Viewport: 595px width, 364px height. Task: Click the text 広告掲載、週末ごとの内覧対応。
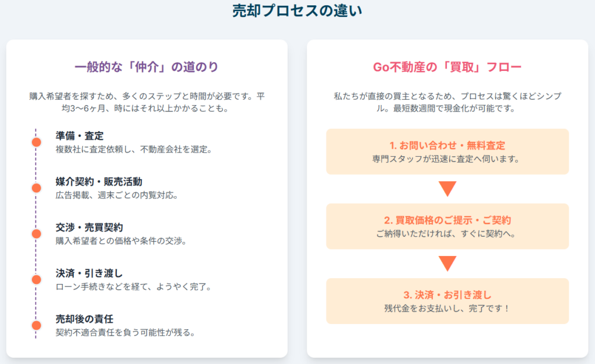click(117, 195)
